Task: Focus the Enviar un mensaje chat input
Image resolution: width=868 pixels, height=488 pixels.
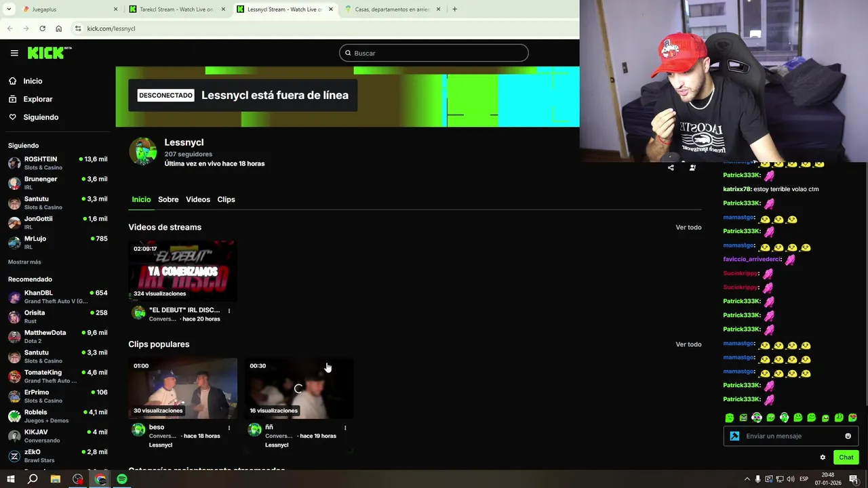Action: pyautogui.click(x=792, y=436)
